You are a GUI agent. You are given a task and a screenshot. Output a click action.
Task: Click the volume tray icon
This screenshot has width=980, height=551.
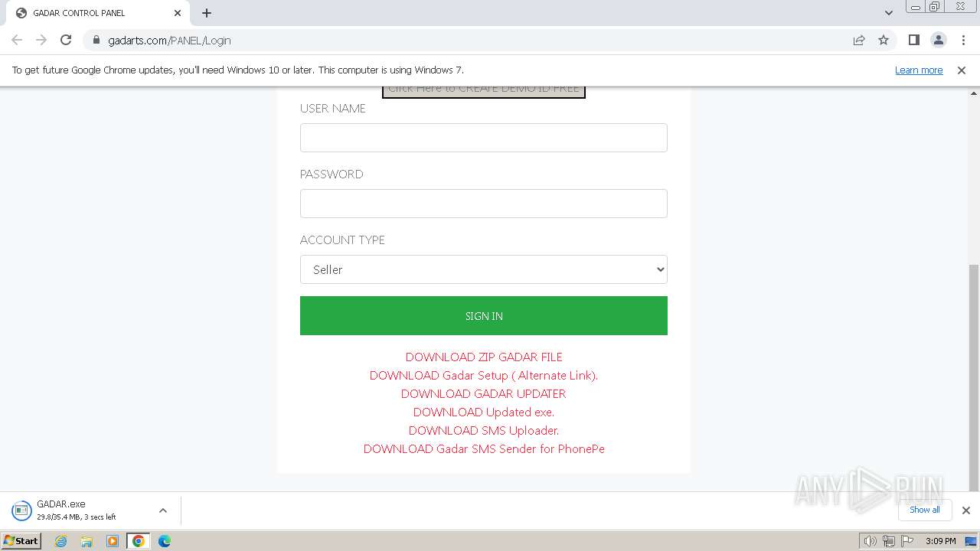871,541
